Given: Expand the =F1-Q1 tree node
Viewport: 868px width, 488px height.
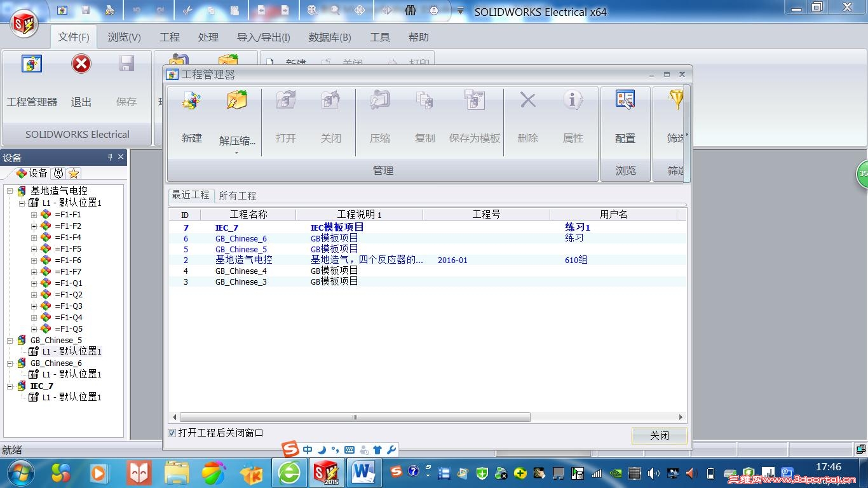Looking at the screenshot, I should 34,283.
